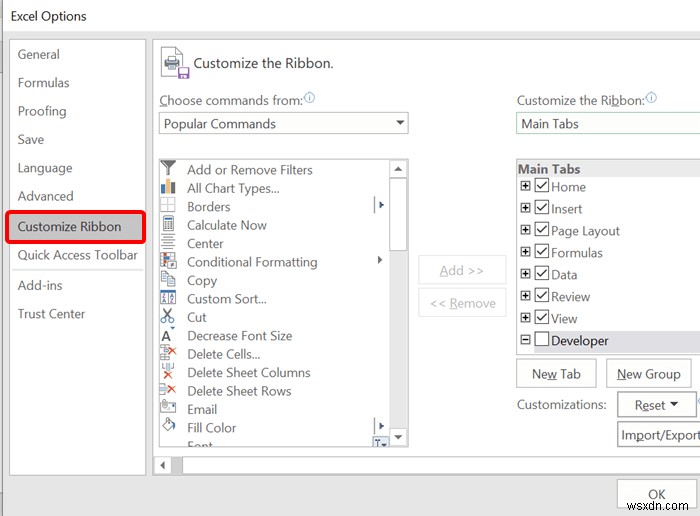Uncheck the View tab checkbox

(x=542, y=317)
